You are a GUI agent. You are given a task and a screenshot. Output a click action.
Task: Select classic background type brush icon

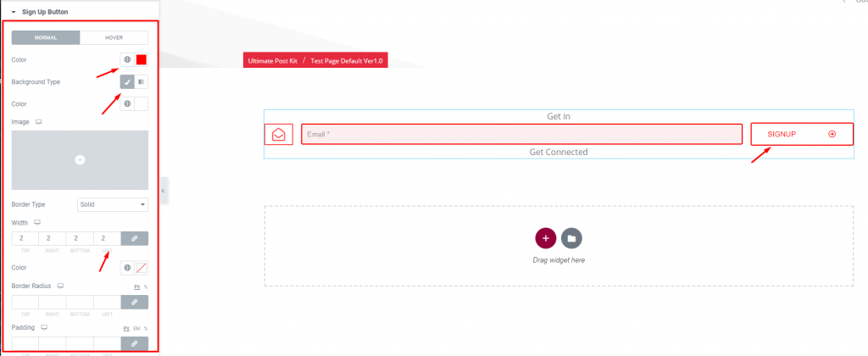tap(127, 82)
